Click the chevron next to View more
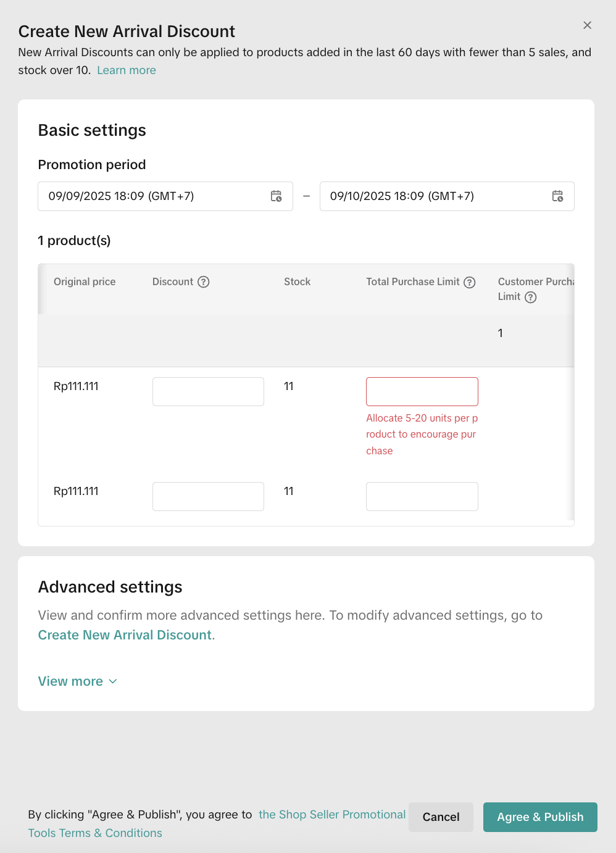 (x=113, y=681)
